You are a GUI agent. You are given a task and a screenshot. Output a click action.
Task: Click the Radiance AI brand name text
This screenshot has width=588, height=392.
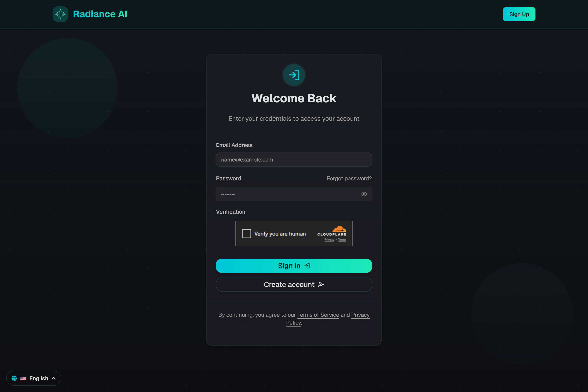point(100,14)
